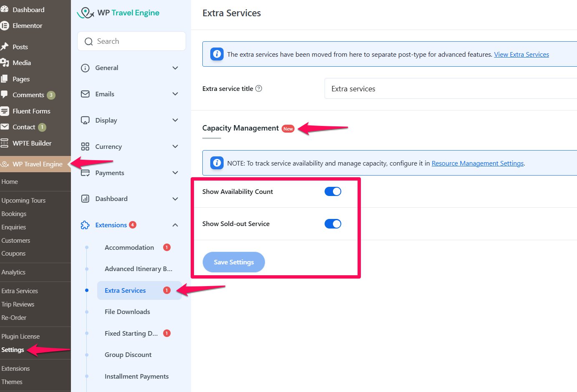Open Re-Order submenu link
The width and height of the screenshot is (577, 392).
point(14,318)
